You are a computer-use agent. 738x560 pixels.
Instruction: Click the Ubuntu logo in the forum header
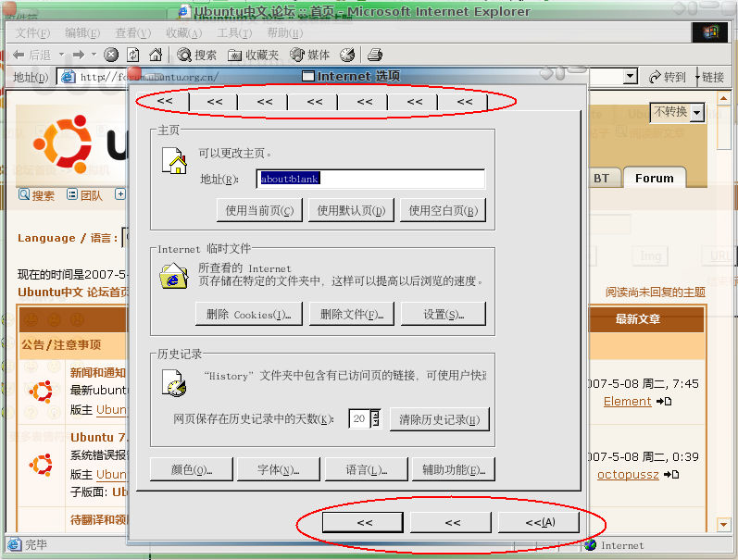[63, 143]
